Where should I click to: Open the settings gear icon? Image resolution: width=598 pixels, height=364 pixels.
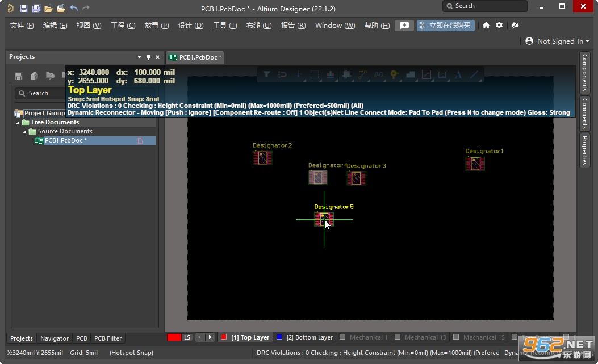point(499,25)
